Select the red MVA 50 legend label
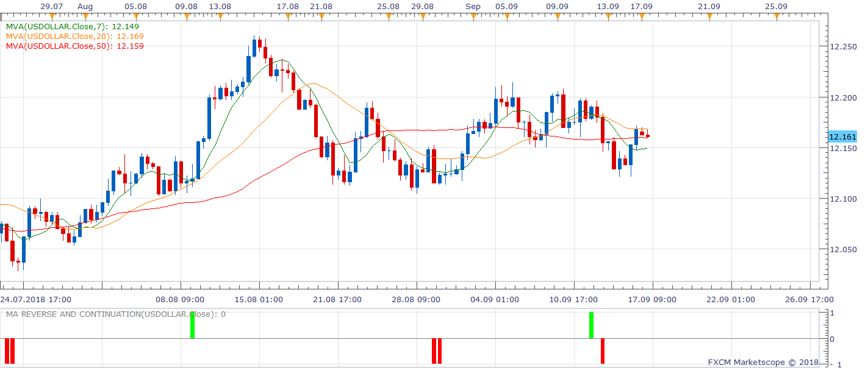 coord(74,46)
